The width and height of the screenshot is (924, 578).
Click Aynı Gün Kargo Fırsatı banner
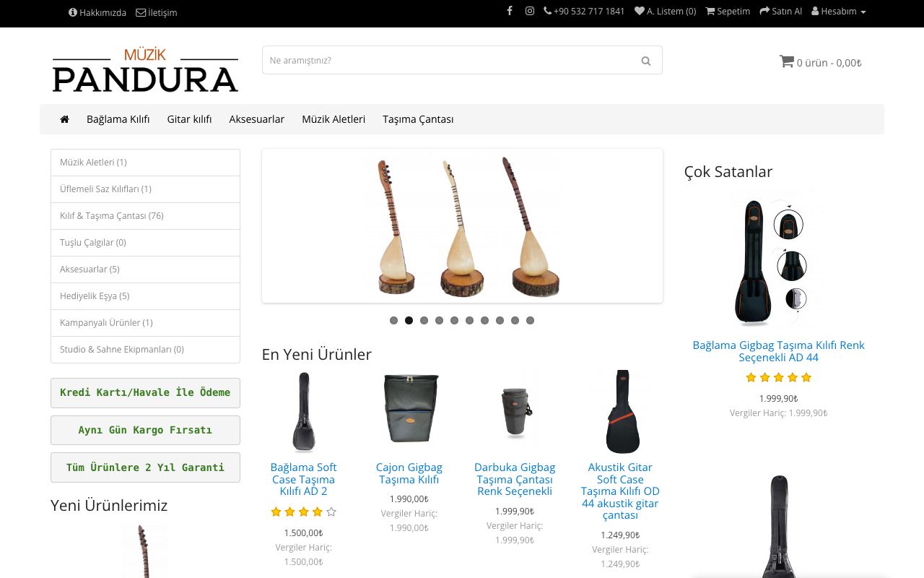point(145,431)
